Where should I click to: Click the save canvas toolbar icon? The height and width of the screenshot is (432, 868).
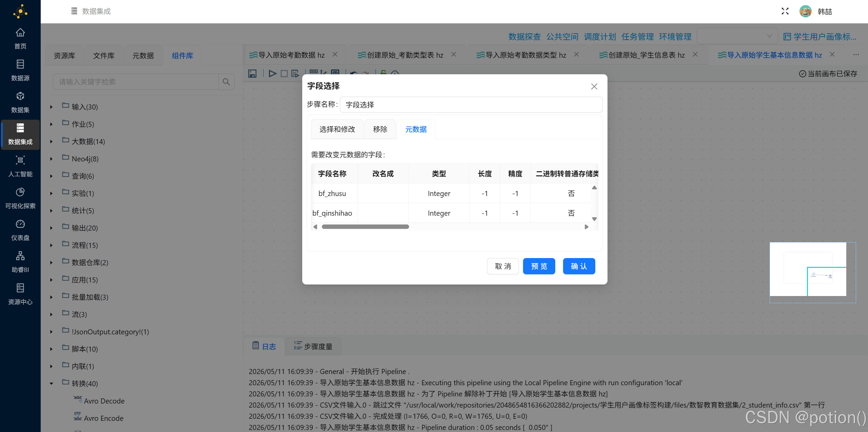[252, 73]
